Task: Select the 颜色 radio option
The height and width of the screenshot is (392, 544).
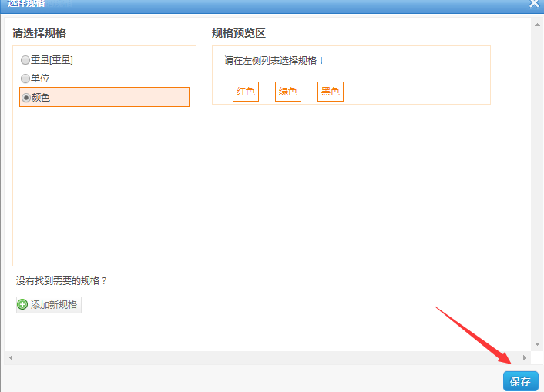Action: (x=26, y=98)
